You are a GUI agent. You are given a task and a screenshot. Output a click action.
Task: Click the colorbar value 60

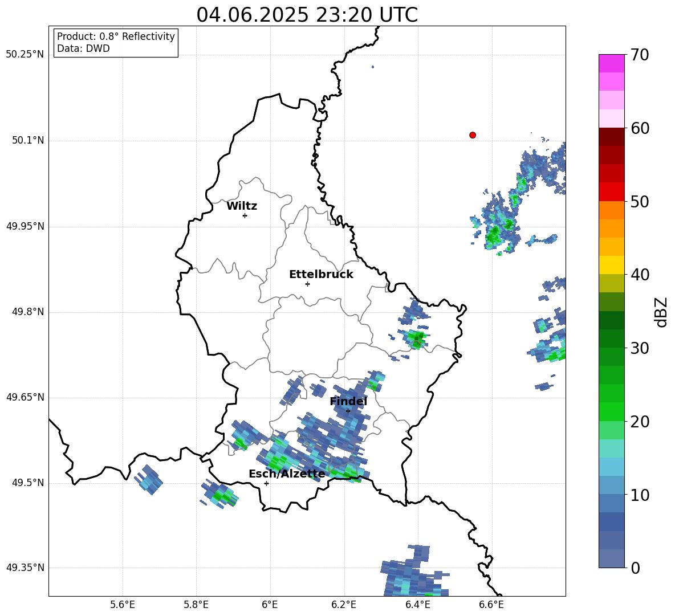[640, 128]
